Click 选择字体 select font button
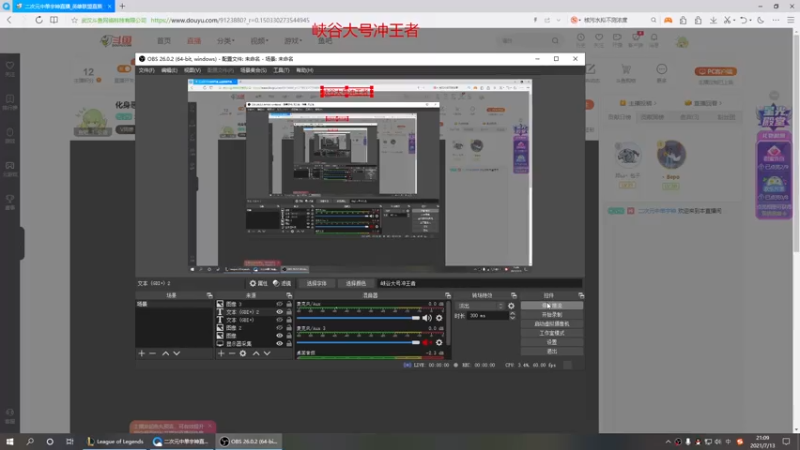Screen dimensions: 800x450 tap(316, 283)
